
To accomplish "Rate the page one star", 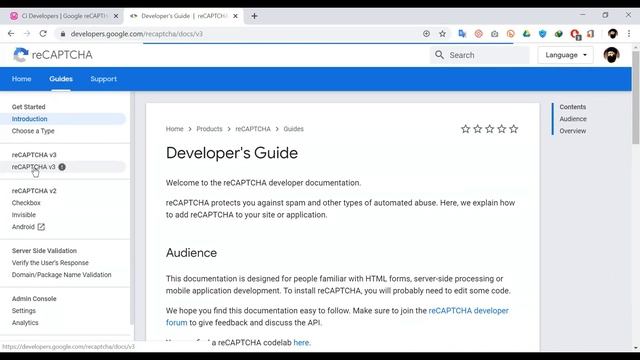I will tap(465, 129).
